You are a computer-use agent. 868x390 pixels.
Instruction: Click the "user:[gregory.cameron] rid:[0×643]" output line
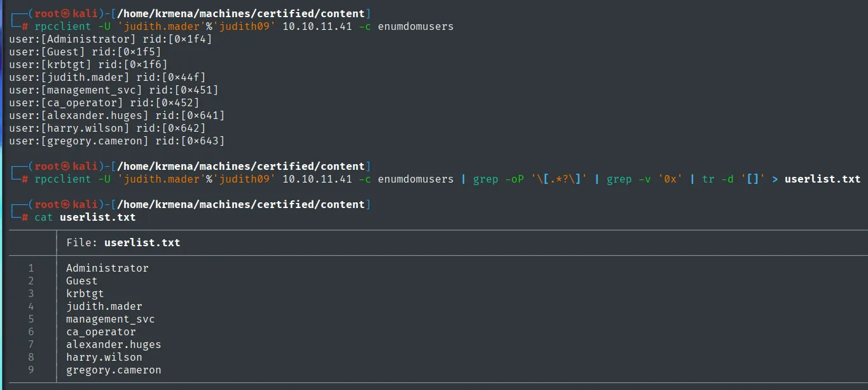117,141
